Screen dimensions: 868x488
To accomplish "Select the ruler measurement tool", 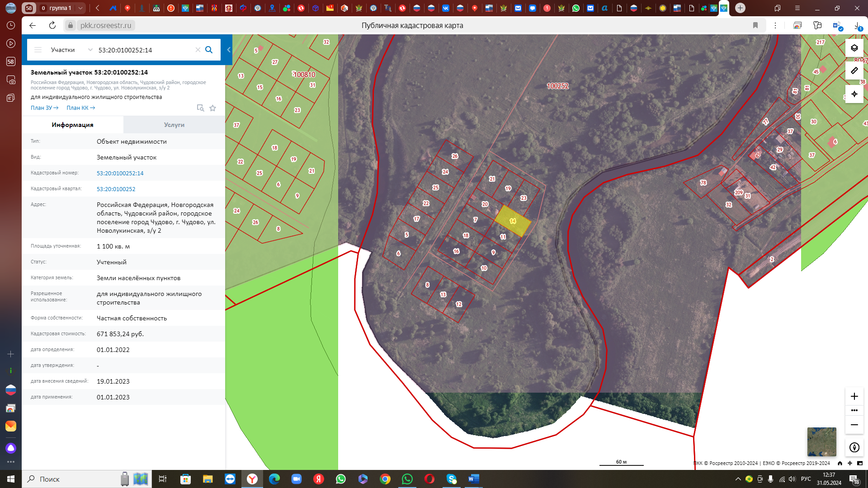I will pos(854,70).
